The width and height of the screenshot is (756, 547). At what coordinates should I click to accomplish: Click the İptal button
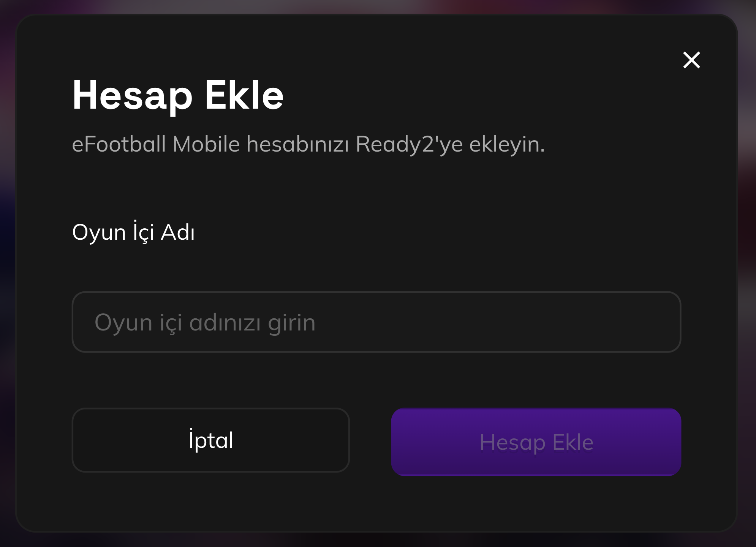(x=211, y=440)
